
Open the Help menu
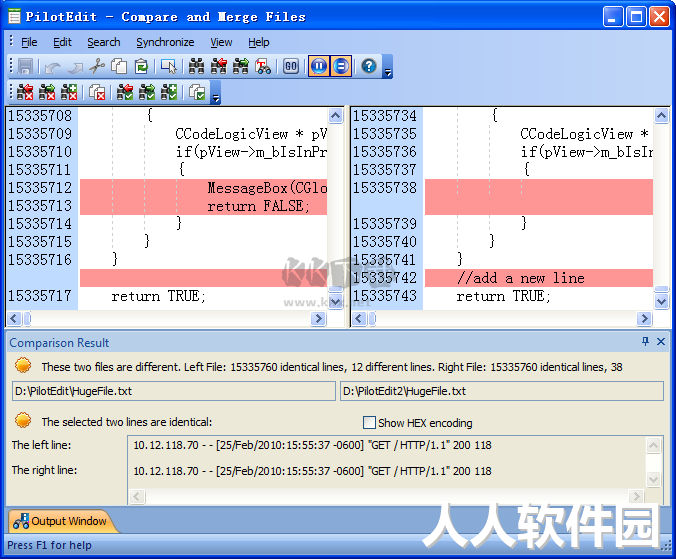(259, 42)
